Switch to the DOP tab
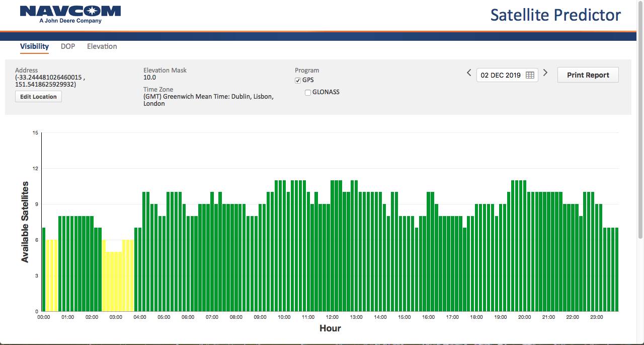Screen dimensions: 644x345 click(68, 46)
